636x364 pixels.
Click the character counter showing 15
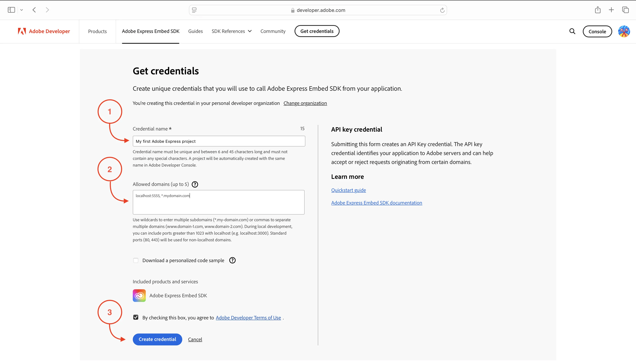click(302, 128)
